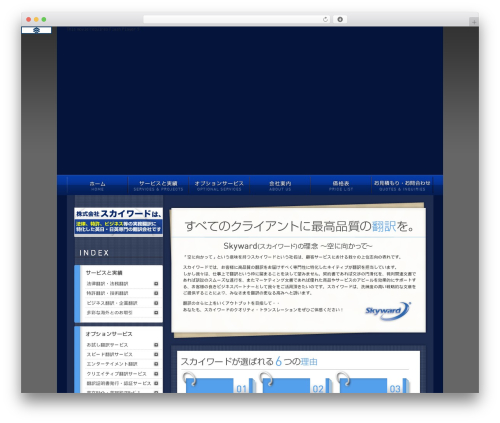
Task: Click the スカイワードが選ばれる6つの理由 heading
Action: click(x=249, y=361)
